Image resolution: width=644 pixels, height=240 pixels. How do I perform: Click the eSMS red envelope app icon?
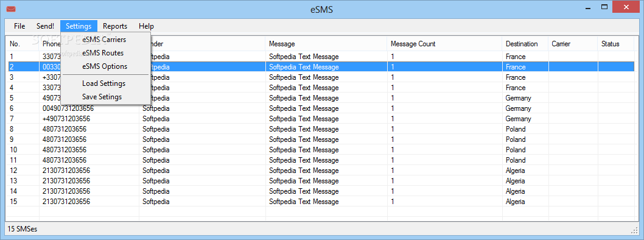click(x=11, y=9)
